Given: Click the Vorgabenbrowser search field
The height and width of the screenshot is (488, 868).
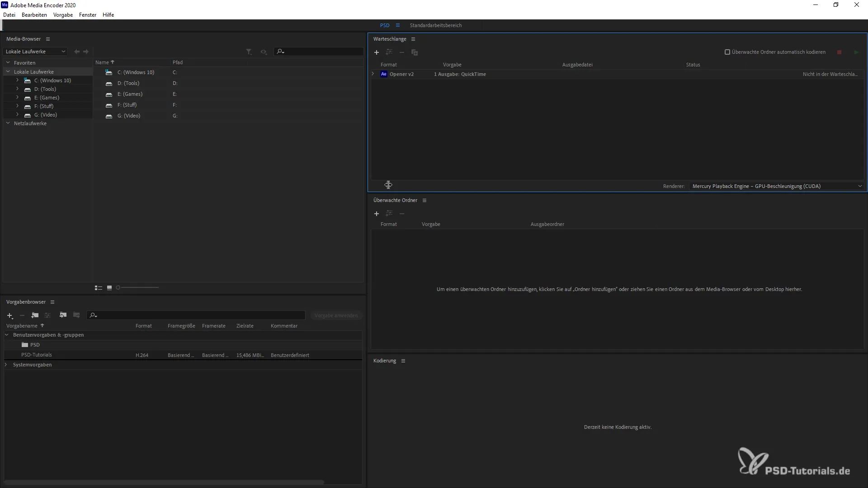Looking at the screenshot, I should [x=196, y=315].
